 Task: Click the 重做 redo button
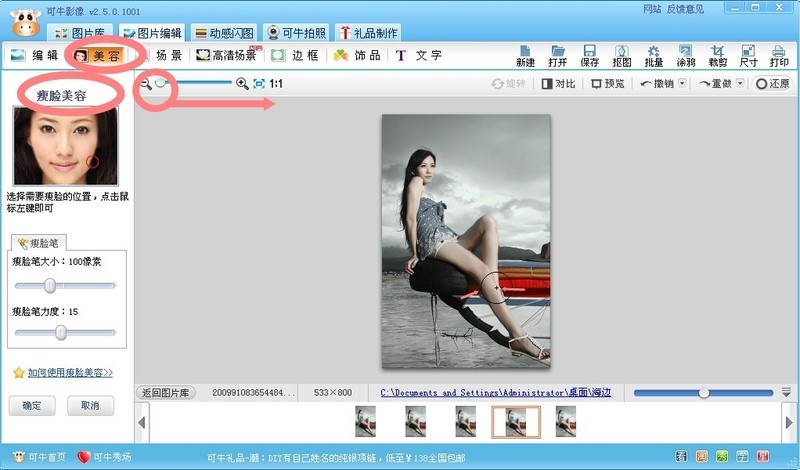point(715,84)
